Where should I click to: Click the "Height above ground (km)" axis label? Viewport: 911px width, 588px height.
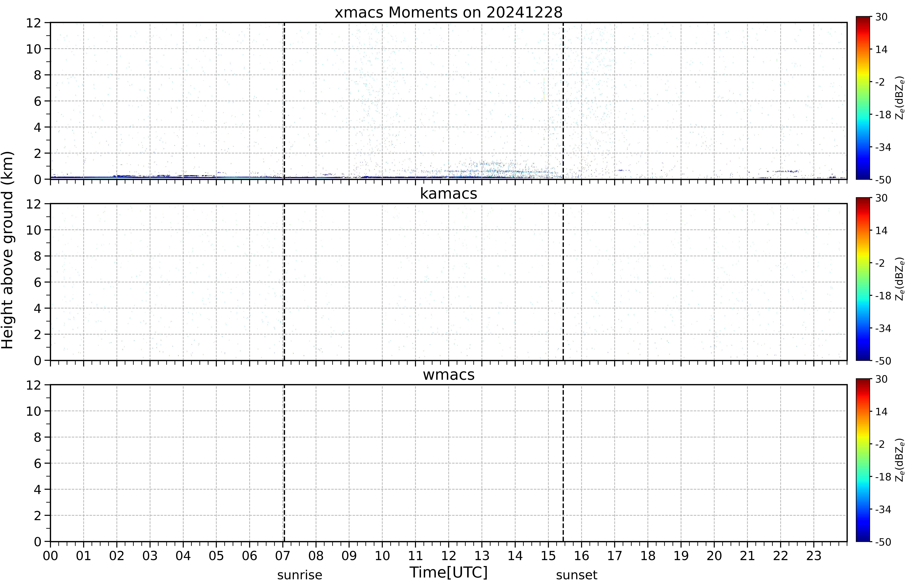tap(8, 250)
